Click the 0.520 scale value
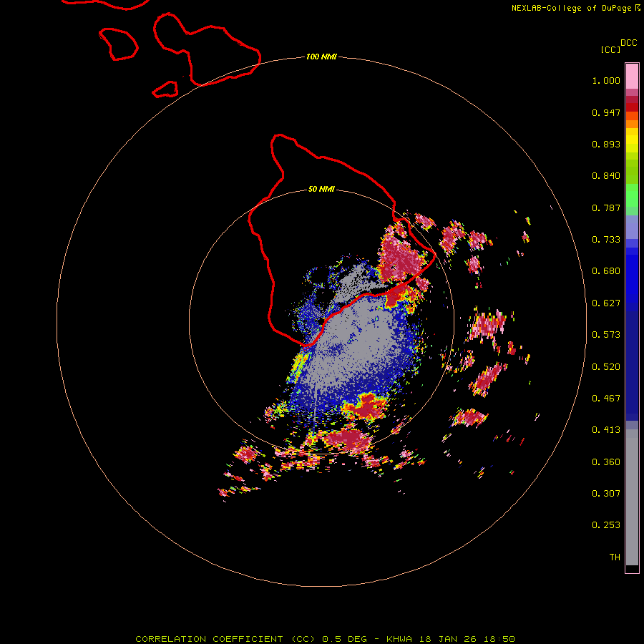 (x=606, y=367)
